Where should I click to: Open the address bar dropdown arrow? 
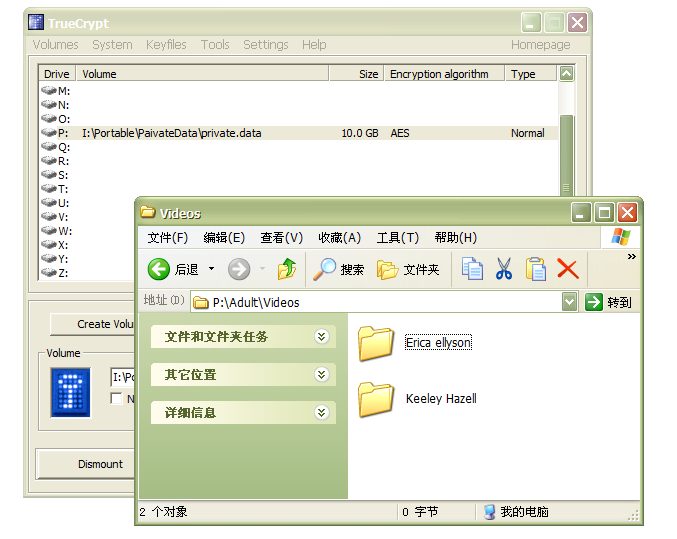click(x=569, y=302)
